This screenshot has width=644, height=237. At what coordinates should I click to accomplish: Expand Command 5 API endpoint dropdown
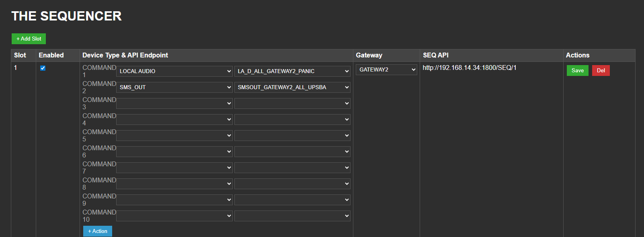292,135
